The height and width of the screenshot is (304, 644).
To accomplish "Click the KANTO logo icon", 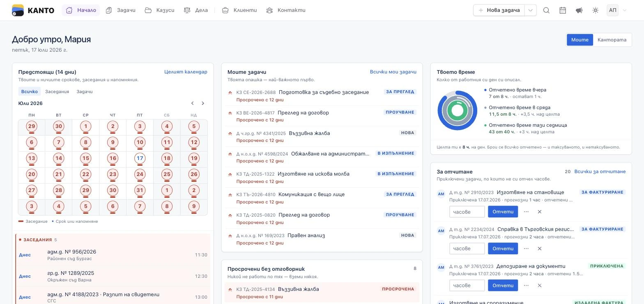I will pos(18,10).
